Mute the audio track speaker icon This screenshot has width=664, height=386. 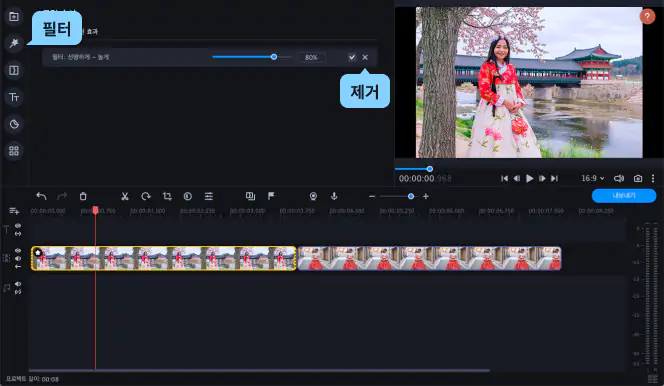click(x=18, y=284)
